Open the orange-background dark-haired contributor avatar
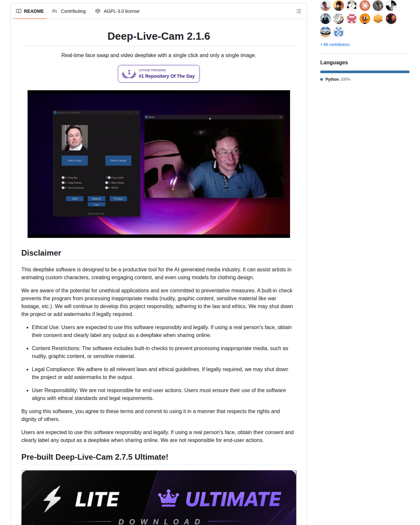Image resolution: width=420 pixels, height=525 pixels. (x=339, y=5)
